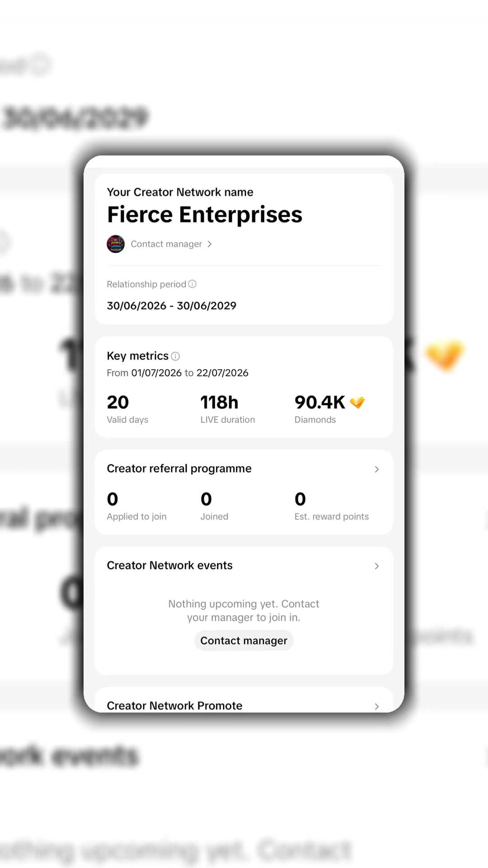
Task: View the 20 Valid days metric
Action: click(127, 409)
